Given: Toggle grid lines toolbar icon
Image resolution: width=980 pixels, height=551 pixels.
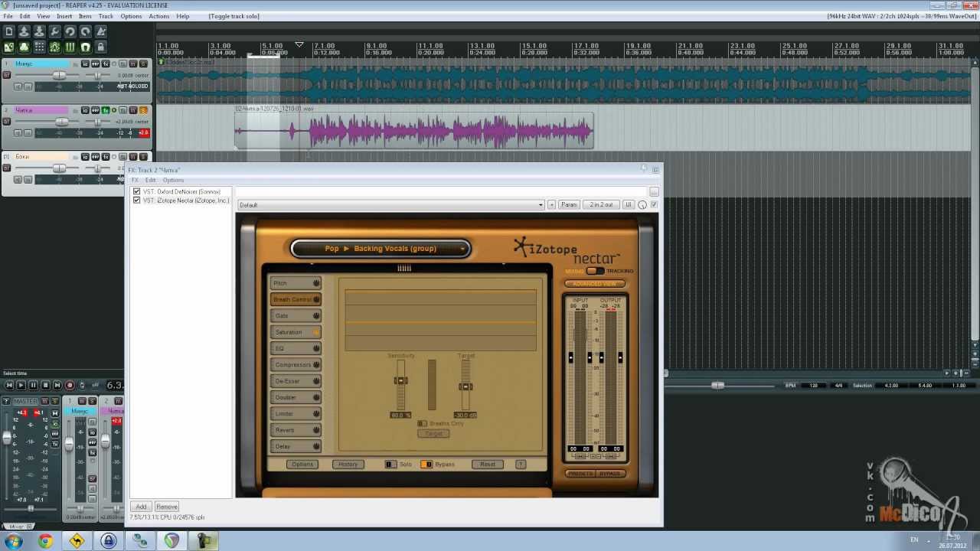Looking at the screenshot, I should 70,47.
